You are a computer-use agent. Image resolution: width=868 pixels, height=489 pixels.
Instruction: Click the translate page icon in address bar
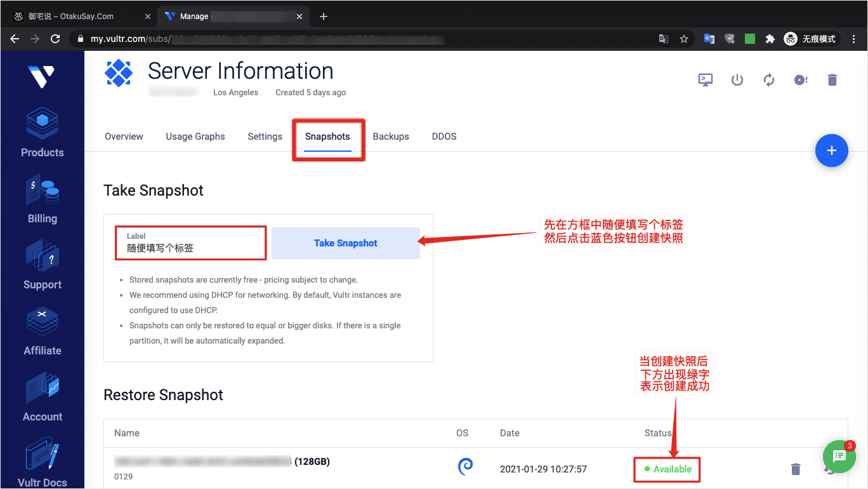pyautogui.click(x=664, y=39)
